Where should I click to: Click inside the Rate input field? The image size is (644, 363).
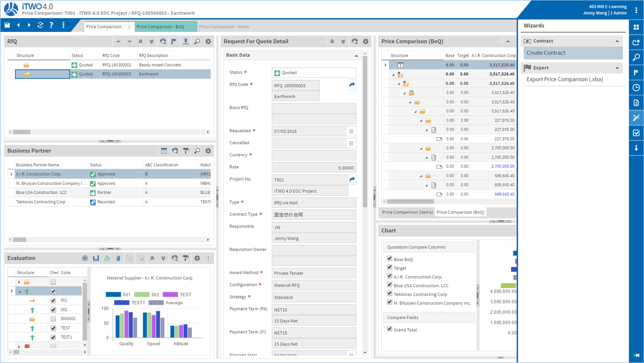point(313,167)
